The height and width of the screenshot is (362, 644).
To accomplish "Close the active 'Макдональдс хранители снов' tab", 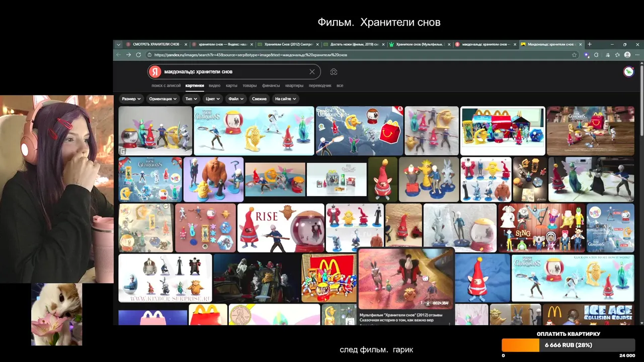I will coord(581,44).
